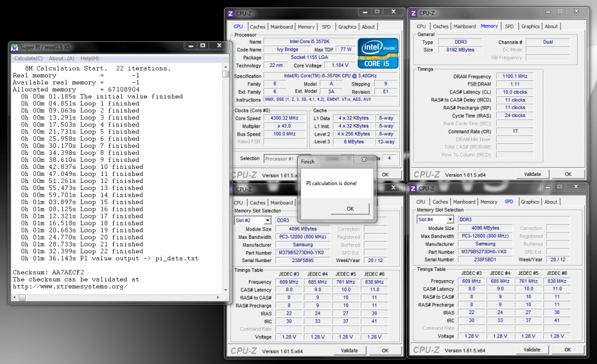Click the CPU-Z icon in the CPU window
The height and width of the screenshot is (364, 597).
click(230, 13)
